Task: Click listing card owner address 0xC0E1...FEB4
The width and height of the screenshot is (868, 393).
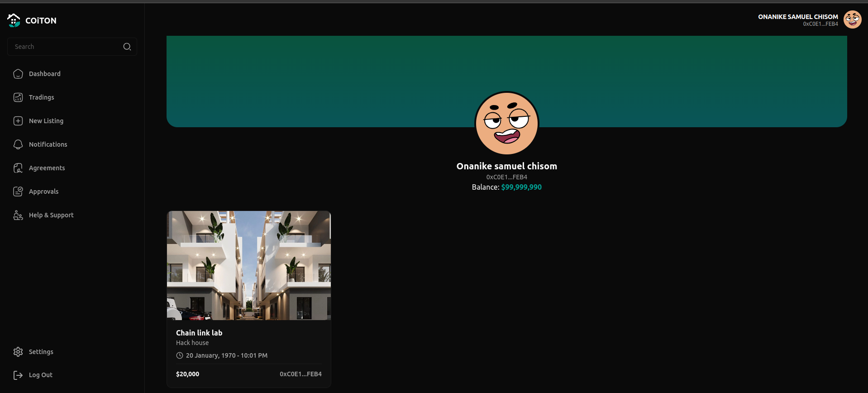Action: point(300,374)
